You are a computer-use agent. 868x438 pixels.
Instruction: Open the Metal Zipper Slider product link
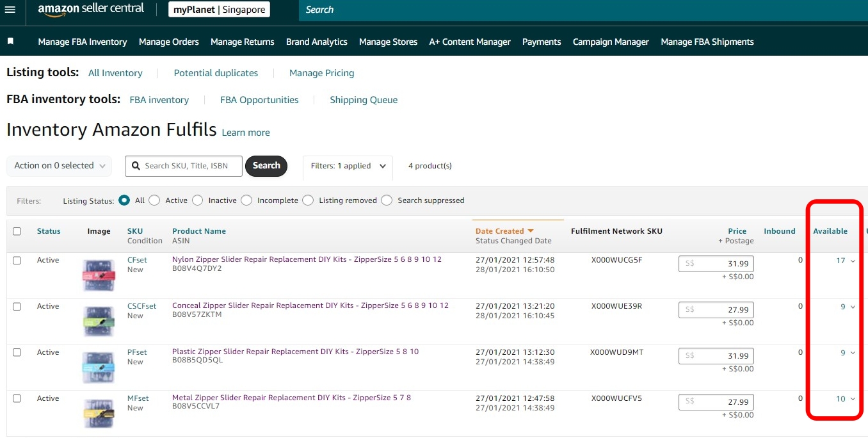tap(291, 398)
